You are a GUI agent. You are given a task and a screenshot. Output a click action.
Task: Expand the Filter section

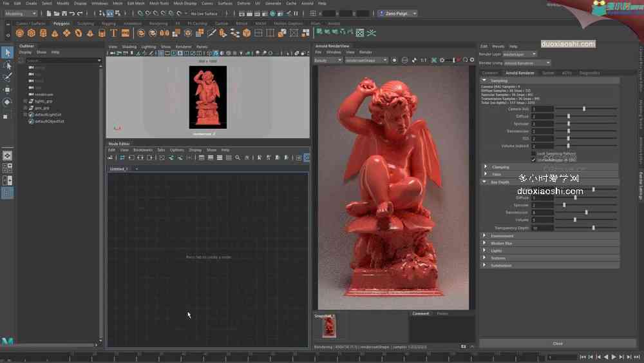486,174
